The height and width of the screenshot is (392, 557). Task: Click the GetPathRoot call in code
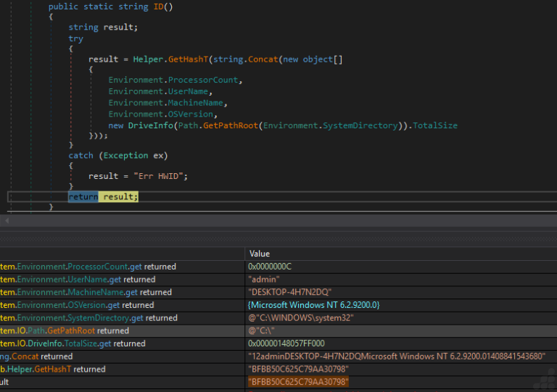click(230, 125)
